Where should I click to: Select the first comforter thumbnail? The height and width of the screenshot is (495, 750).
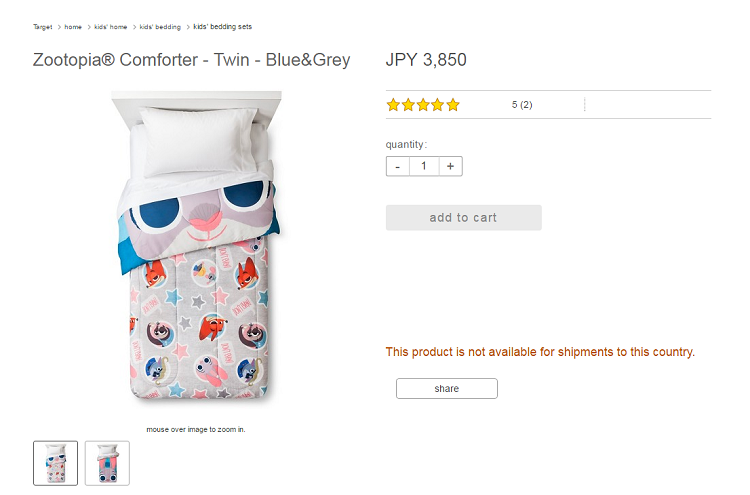pos(55,463)
